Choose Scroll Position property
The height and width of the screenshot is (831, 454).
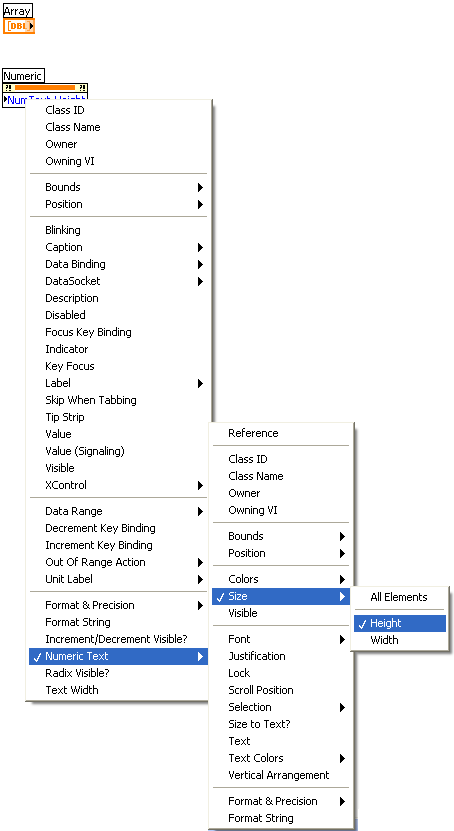[261, 690]
